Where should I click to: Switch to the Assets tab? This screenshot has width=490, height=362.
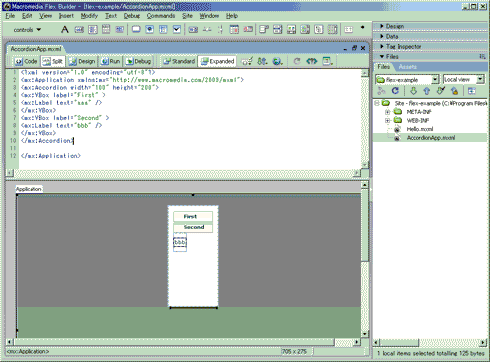(x=407, y=67)
